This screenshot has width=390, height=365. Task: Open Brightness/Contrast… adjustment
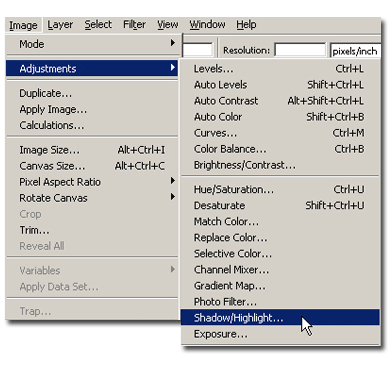point(280,165)
